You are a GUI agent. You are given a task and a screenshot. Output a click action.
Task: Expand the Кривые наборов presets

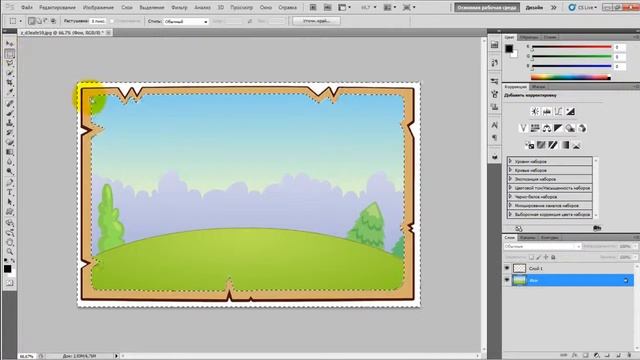tap(550, 170)
